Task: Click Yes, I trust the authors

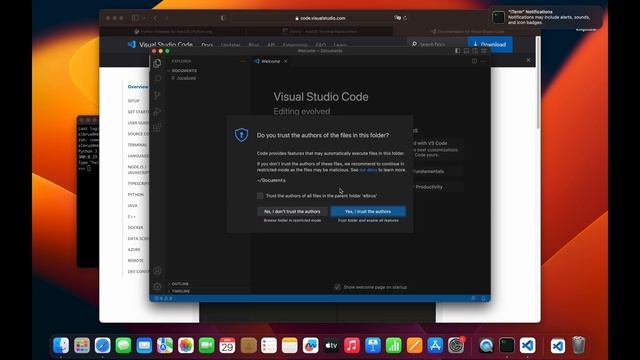Action: (x=368, y=211)
